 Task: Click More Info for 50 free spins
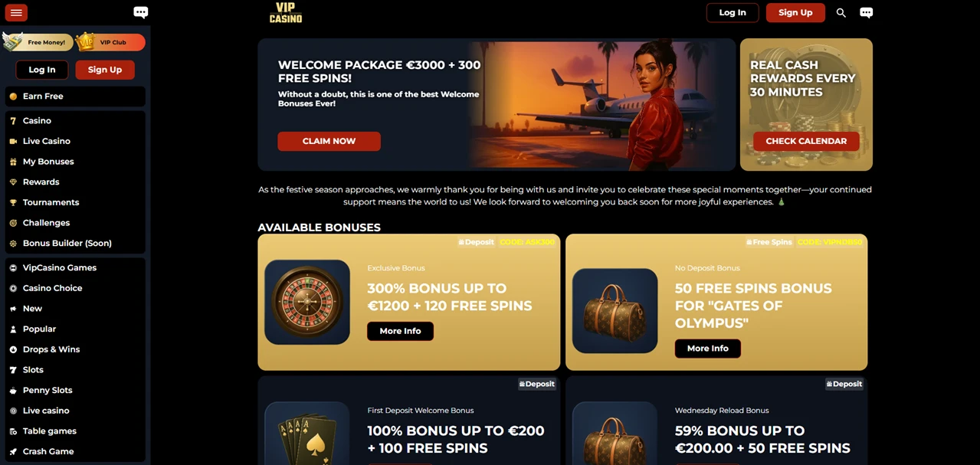coord(707,349)
